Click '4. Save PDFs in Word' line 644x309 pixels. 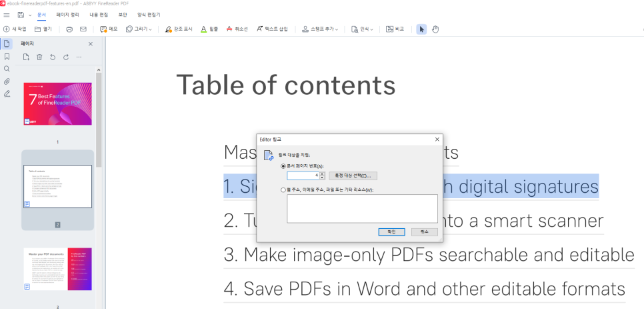tap(425, 289)
